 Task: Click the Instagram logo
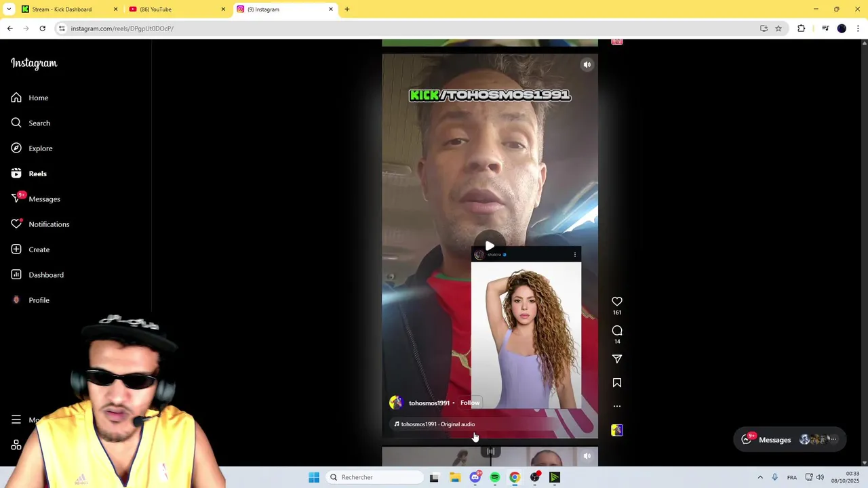tap(34, 63)
